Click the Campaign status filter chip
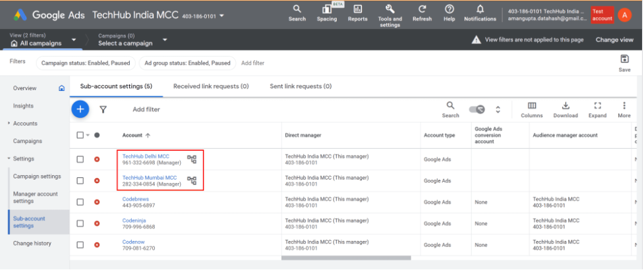 (x=86, y=63)
